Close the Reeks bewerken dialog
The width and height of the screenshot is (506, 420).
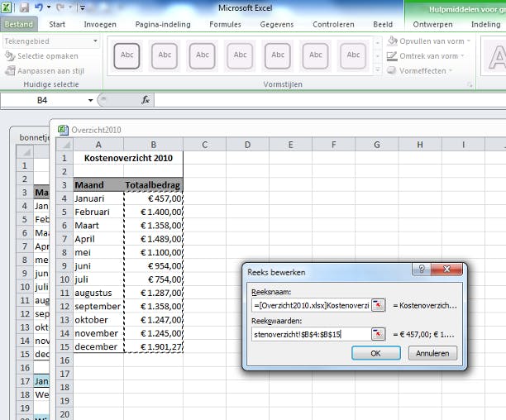[x=446, y=269]
